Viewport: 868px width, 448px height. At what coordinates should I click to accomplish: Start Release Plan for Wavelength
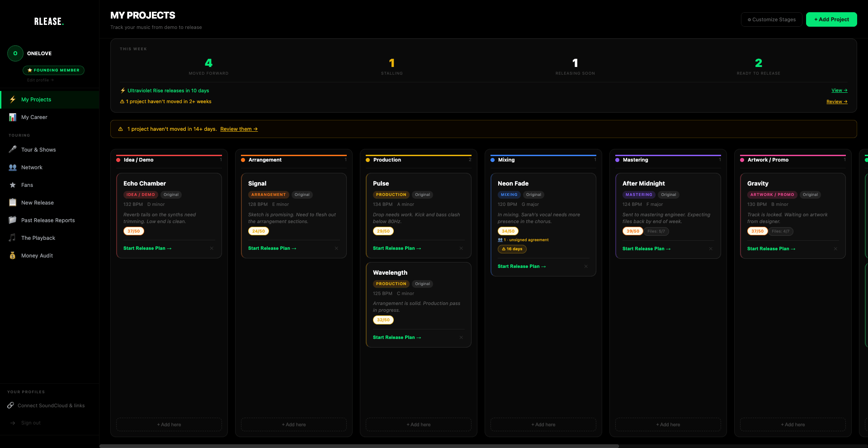397,338
